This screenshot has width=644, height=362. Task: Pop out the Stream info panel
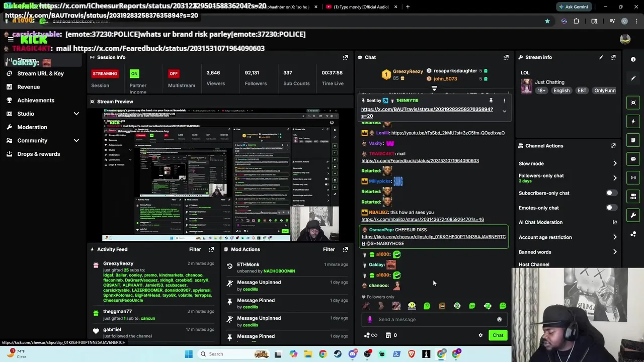point(613,57)
